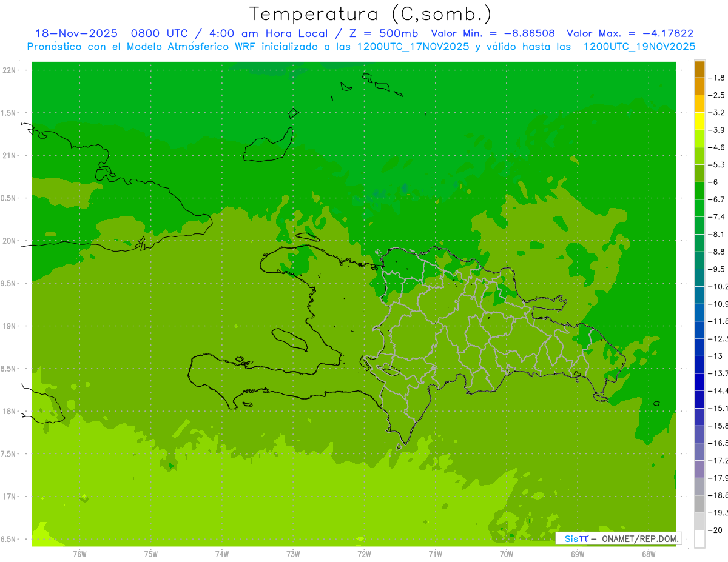Click the '-4.6' legend value

pyautogui.click(x=717, y=147)
